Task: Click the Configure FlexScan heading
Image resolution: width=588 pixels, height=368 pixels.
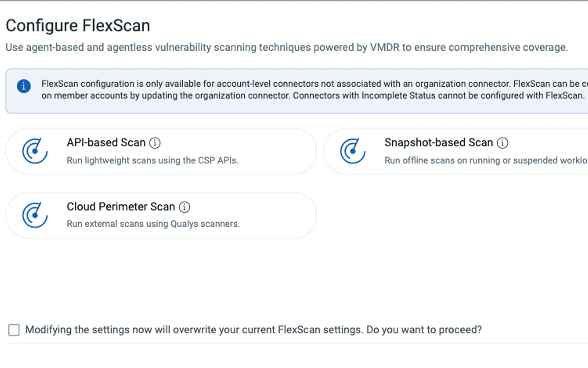Action: click(78, 26)
